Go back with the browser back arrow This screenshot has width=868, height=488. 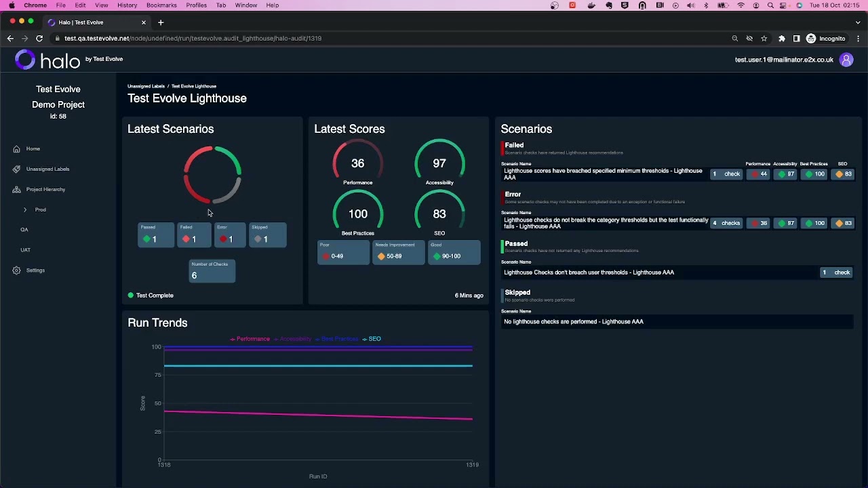[10, 39]
